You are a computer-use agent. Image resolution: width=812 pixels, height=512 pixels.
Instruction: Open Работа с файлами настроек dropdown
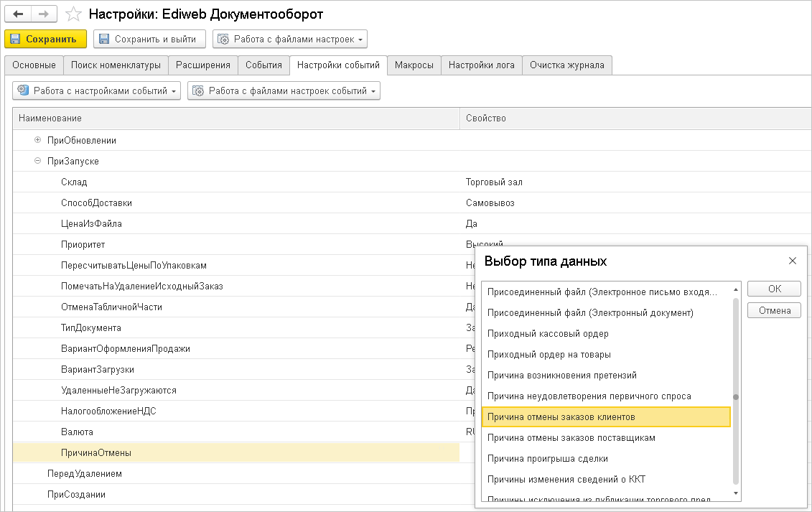point(291,39)
